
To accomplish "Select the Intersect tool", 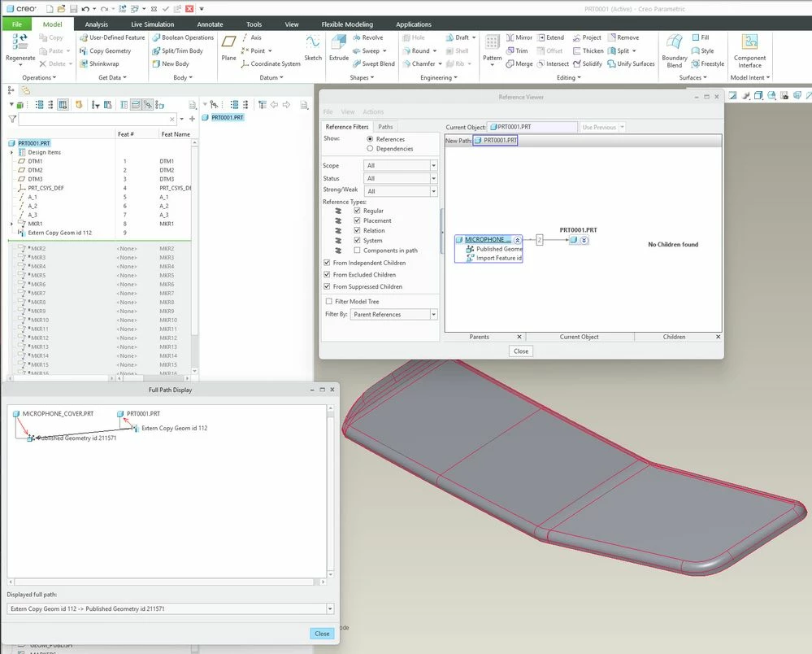I will [553, 63].
